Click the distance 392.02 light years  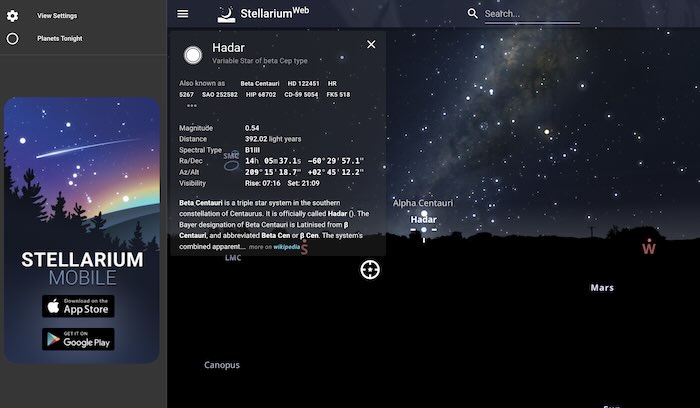(x=273, y=139)
